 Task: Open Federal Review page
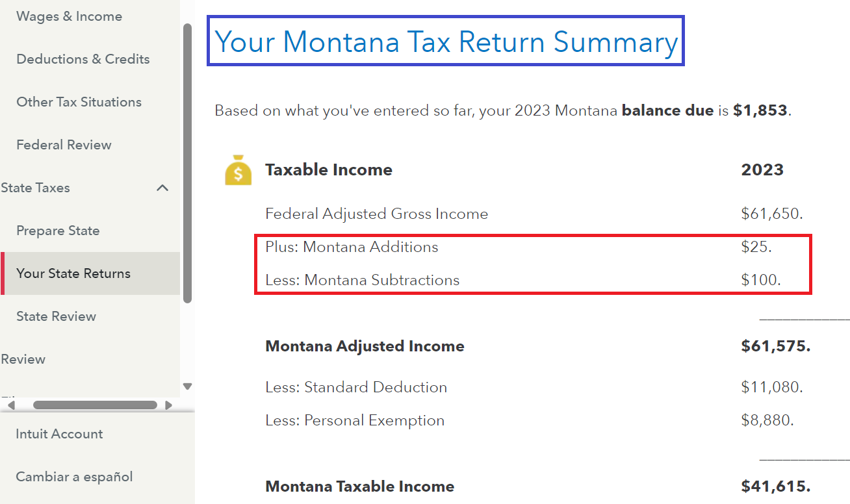click(x=64, y=145)
